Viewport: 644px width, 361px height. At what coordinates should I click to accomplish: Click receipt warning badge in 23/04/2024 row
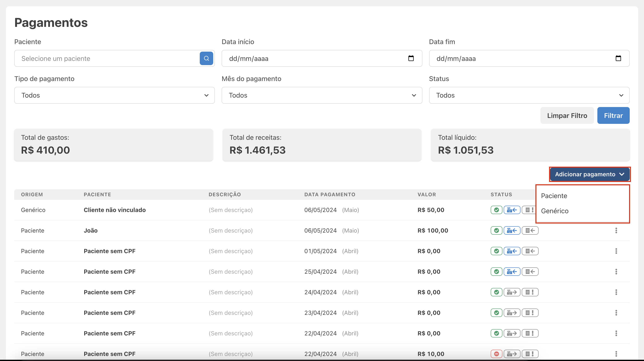point(530,313)
